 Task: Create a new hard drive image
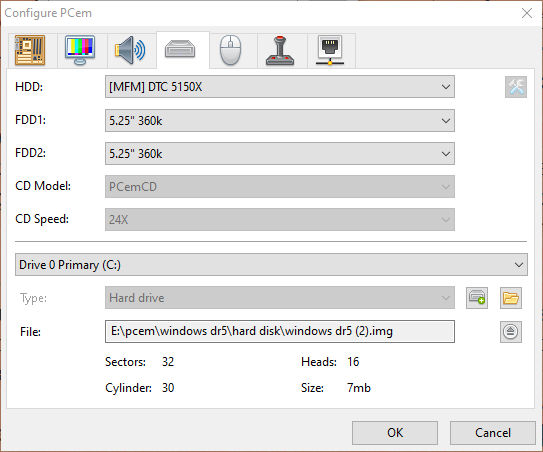coord(477,298)
